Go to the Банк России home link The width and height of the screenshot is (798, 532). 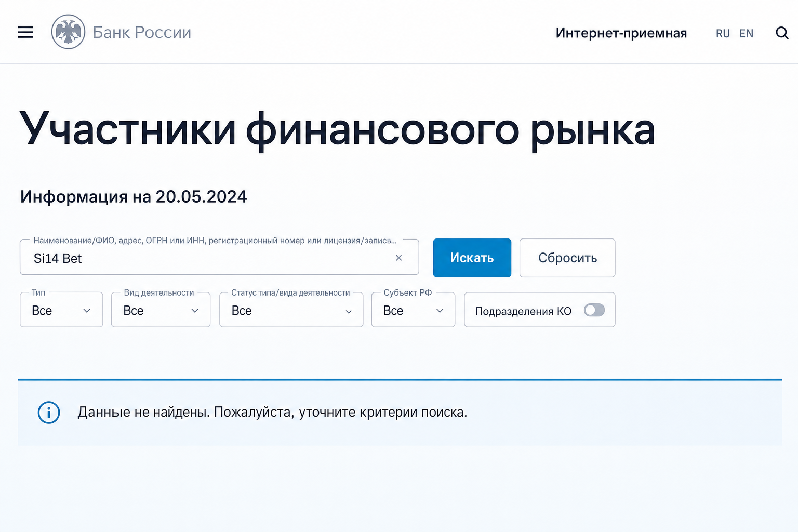(x=142, y=32)
